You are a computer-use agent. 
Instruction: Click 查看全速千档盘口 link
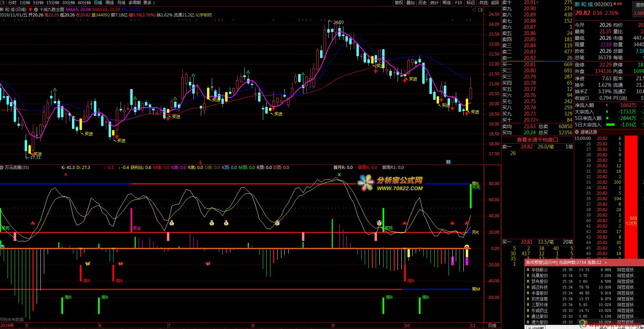coord(537,140)
